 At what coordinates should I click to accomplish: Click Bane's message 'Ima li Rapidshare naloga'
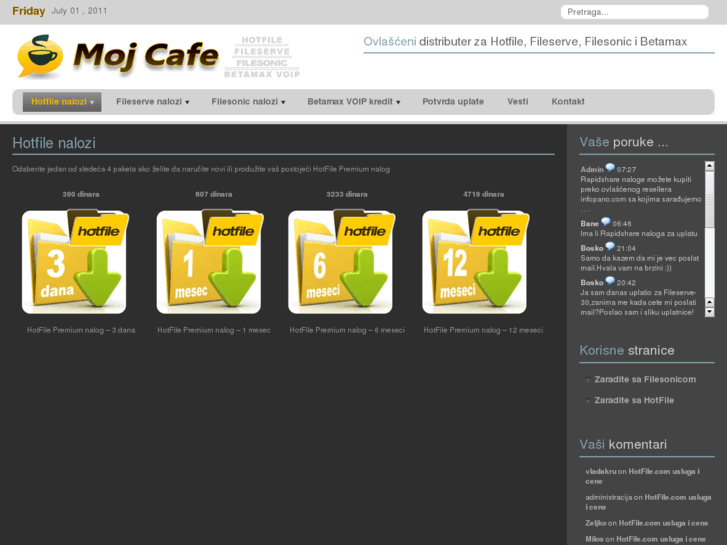point(638,234)
